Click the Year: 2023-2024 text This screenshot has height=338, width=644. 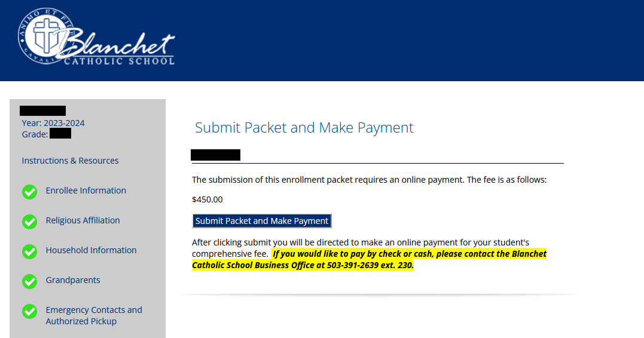point(53,123)
